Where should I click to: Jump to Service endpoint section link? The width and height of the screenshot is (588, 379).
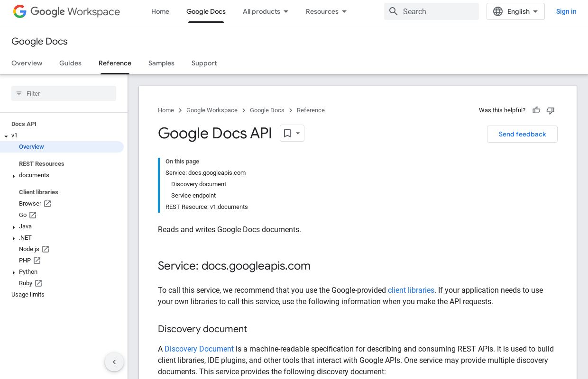pos(193,196)
